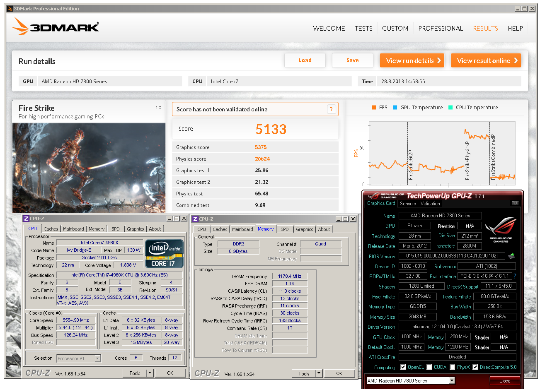Click the GPU-Z camera screenshot icon
The width and height of the screenshot is (540, 392).
515,203
